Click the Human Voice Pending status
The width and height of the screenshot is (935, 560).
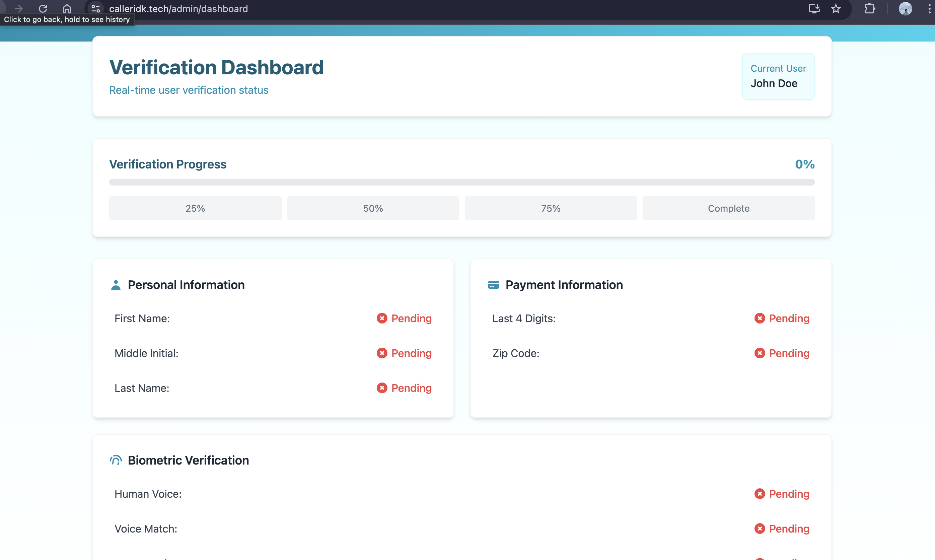[789, 494]
